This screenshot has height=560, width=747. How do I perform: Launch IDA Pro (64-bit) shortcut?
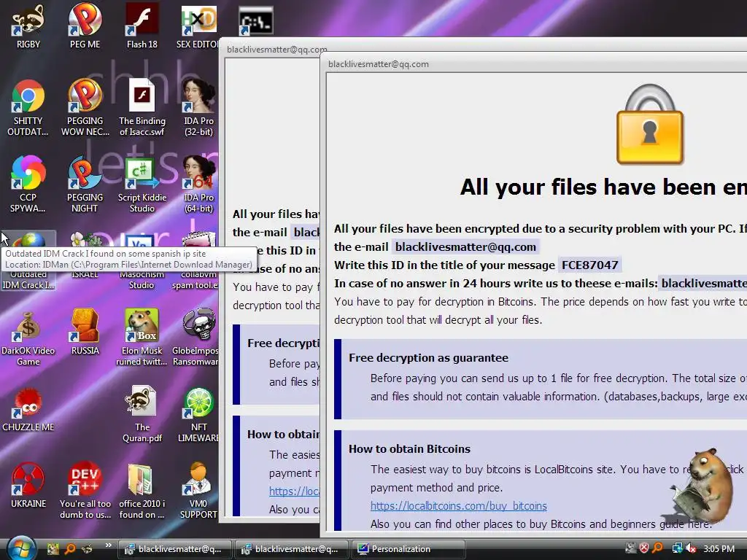198,184
